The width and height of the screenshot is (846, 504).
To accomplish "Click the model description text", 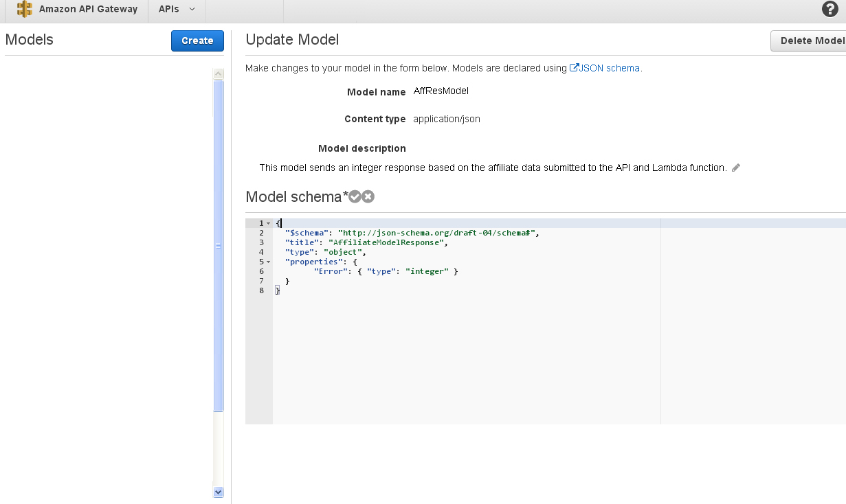I will click(493, 168).
